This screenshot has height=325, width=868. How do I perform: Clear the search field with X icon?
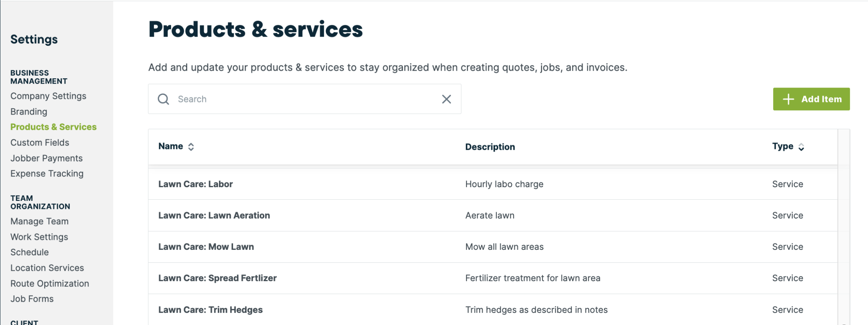446,99
